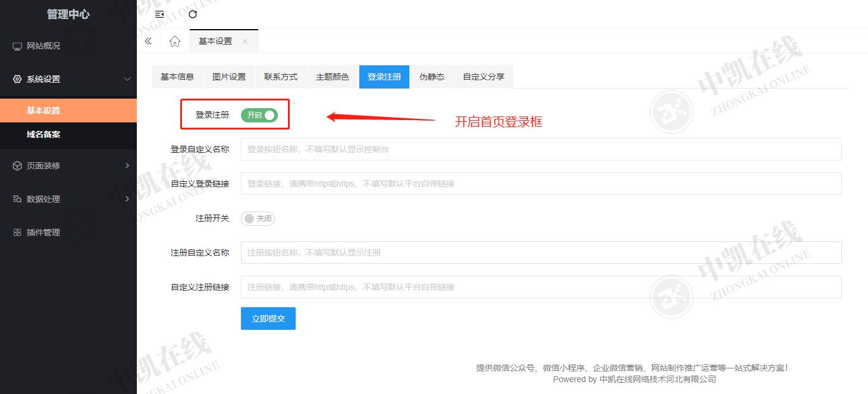Click the 插件管理 grid icon
Screen dimensions: 868x394
pos(17,232)
